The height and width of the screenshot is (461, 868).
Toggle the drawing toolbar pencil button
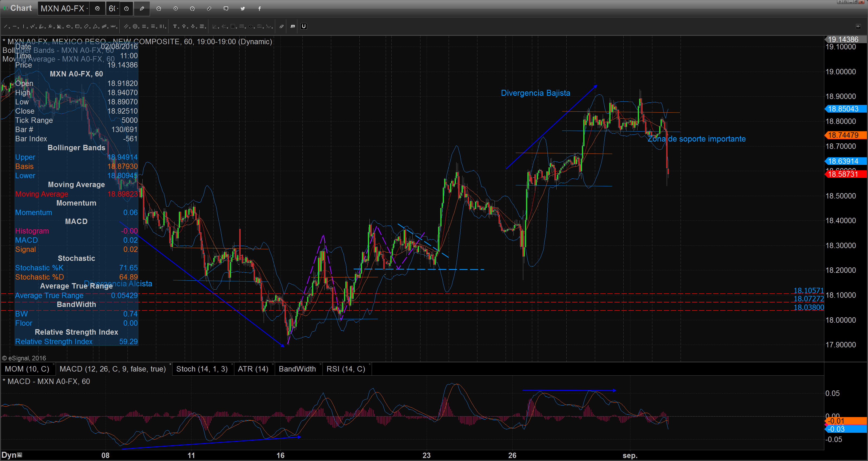point(142,9)
